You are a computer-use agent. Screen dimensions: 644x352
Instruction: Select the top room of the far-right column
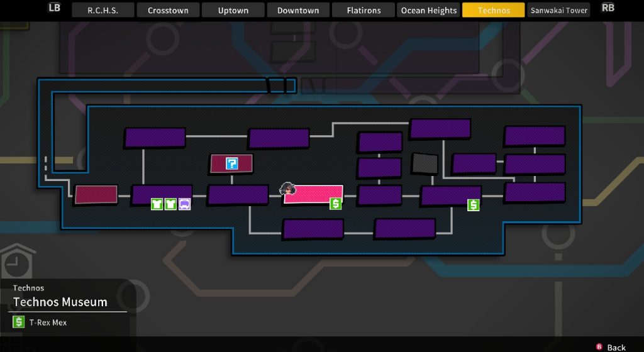[x=535, y=136]
